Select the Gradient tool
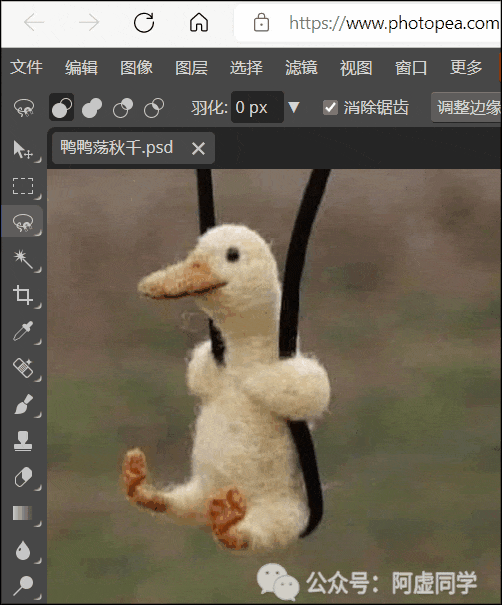 [x=23, y=513]
